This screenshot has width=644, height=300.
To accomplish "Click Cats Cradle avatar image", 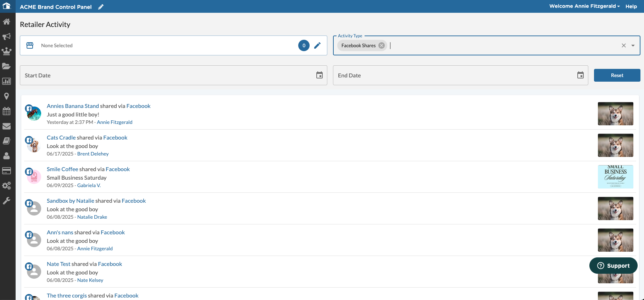I will 34,145.
